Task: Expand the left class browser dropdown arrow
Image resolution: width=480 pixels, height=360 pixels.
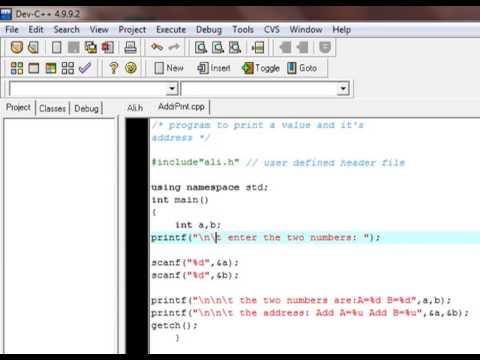Action: click(x=172, y=89)
